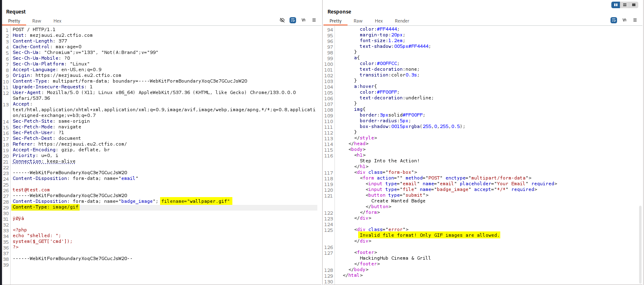This screenshot has width=644, height=285.
Task: Click the input type="email" line in Response
Action: [461, 184]
